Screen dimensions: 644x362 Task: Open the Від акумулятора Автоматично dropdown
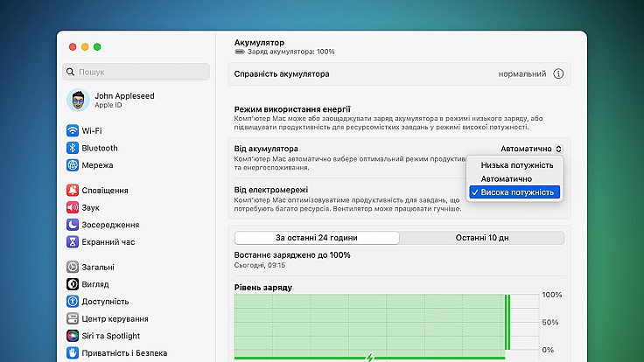[x=531, y=149]
